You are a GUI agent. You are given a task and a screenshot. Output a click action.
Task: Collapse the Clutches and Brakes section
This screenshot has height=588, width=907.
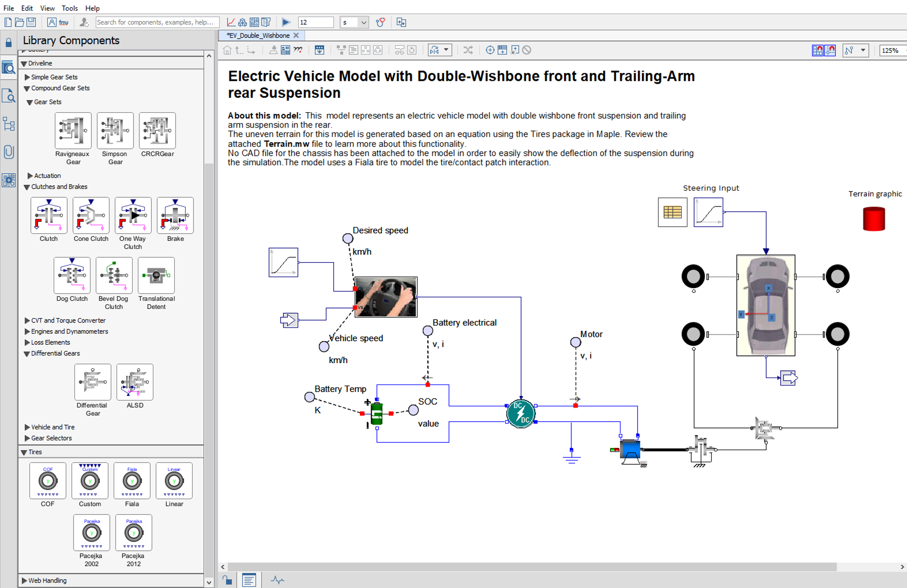click(x=27, y=187)
